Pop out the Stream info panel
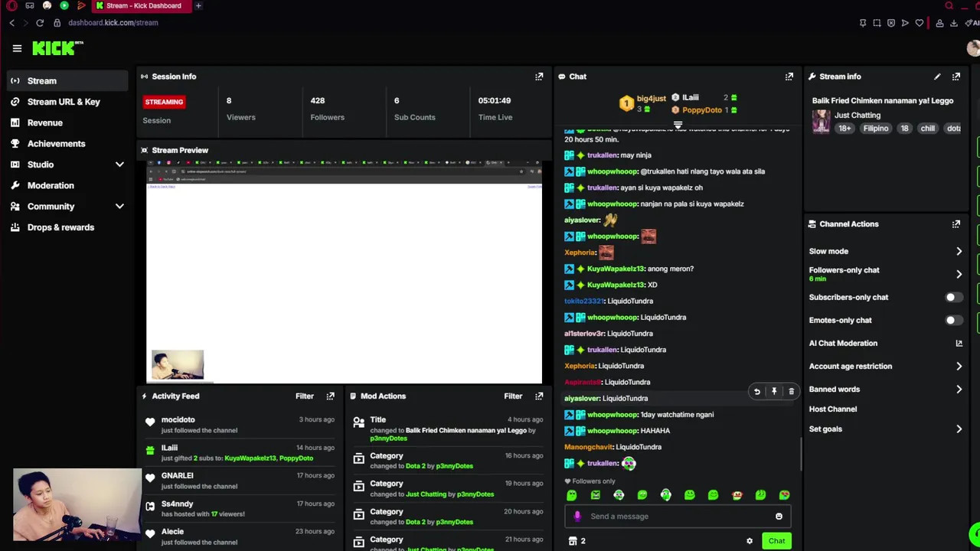Viewport: 980px width, 551px height. coord(956,77)
